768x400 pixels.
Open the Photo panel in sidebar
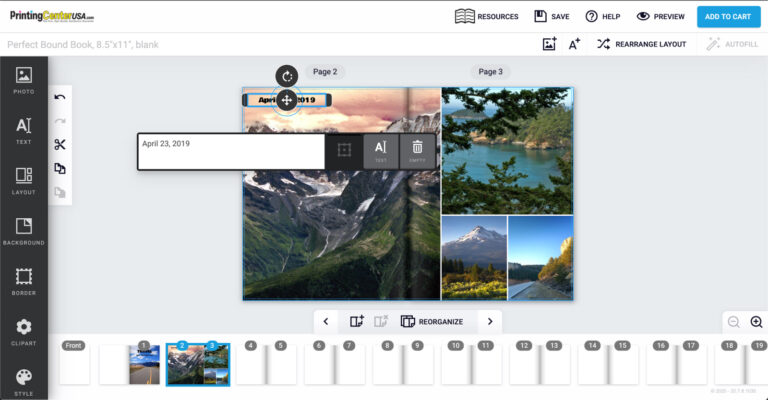tap(24, 80)
